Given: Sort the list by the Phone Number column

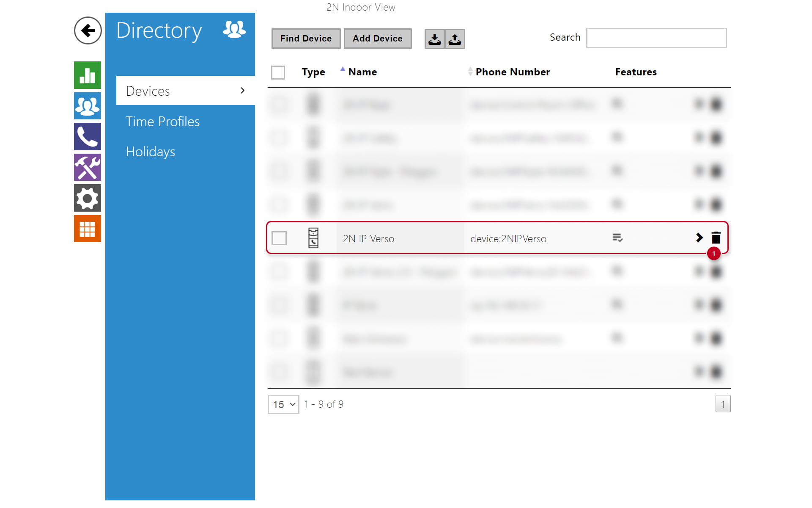Looking at the screenshot, I should (x=513, y=72).
